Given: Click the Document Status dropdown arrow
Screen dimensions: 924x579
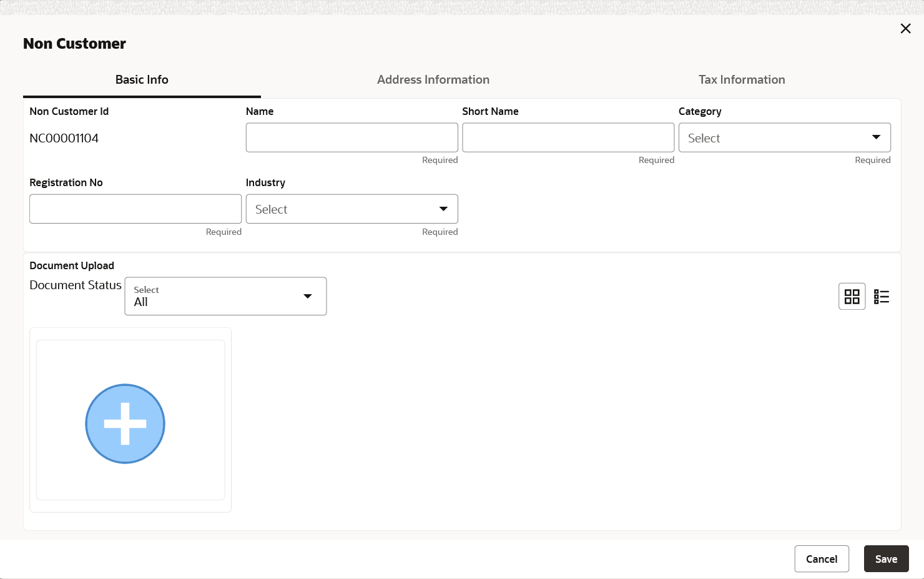Looking at the screenshot, I should click(x=308, y=296).
